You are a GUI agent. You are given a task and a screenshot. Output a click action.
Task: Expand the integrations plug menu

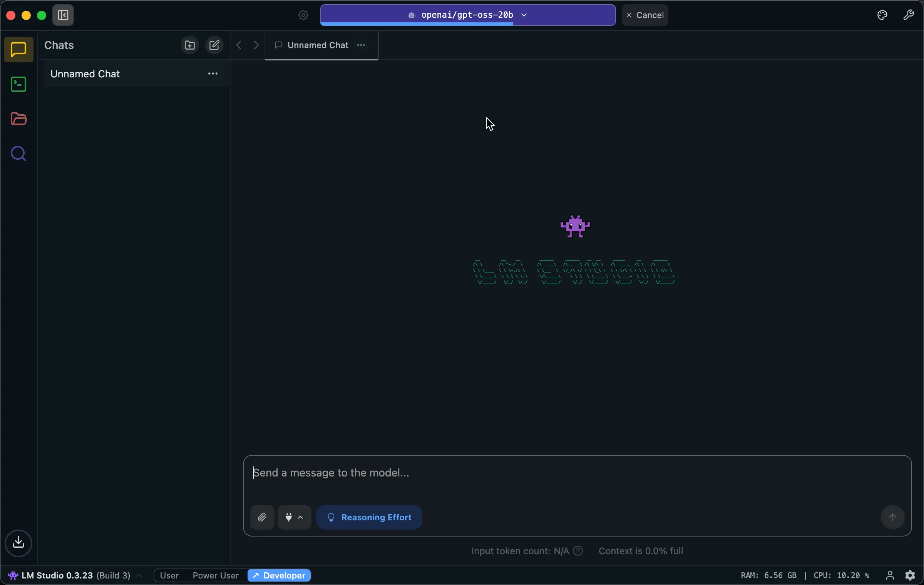point(295,517)
